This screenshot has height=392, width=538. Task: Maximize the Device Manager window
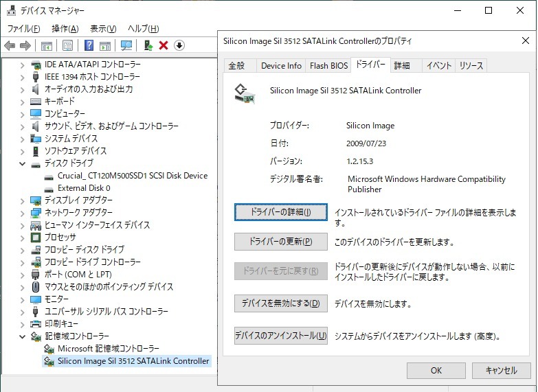click(x=489, y=10)
